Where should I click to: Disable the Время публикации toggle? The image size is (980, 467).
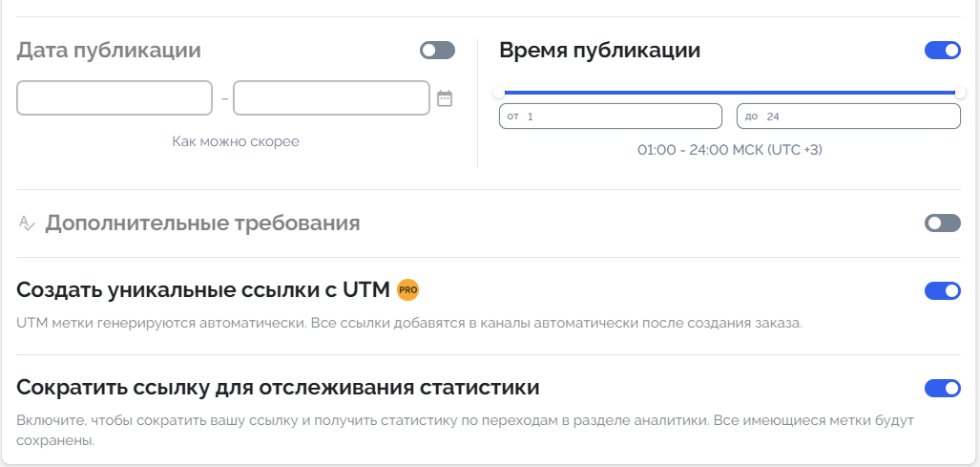[942, 51]
